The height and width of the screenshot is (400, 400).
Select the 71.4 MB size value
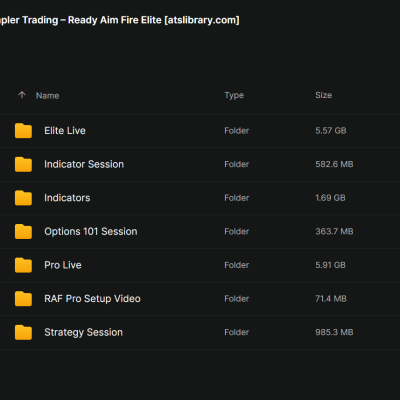point(331,299)
